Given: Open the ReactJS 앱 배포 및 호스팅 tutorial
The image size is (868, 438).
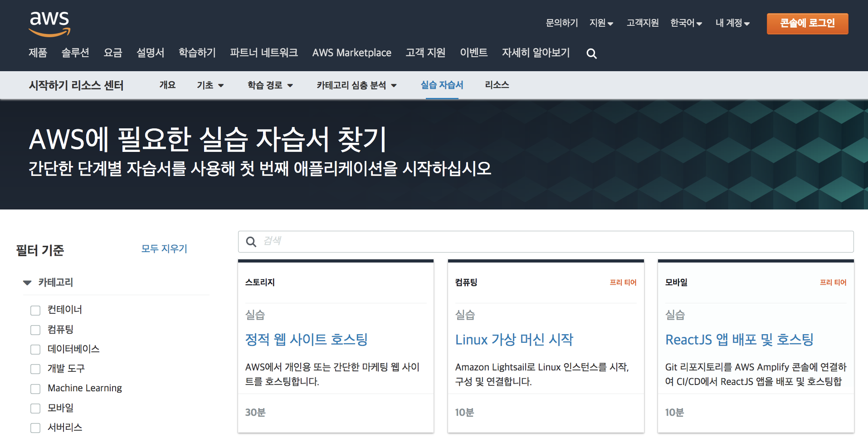Looking at the screenshot, I should pyautogui.click(x=739, y=340).
